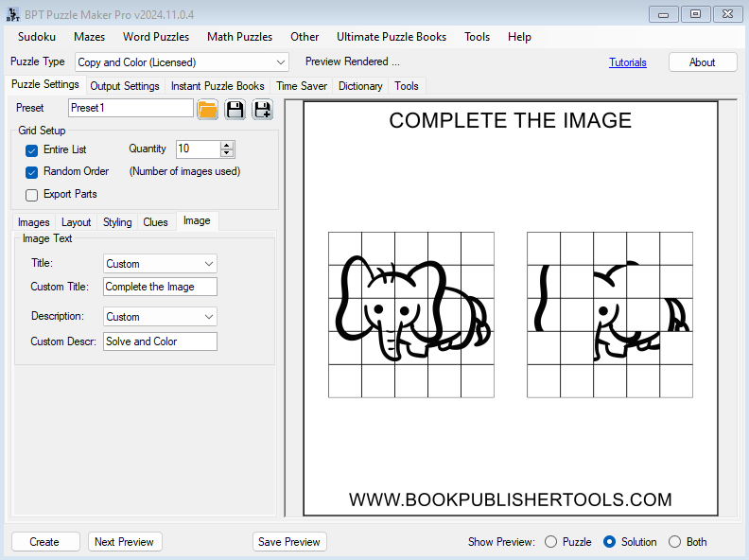Open the Tutorials link
Image resolution: width=749 pixels, height=560 pixels.
(628, 62)
